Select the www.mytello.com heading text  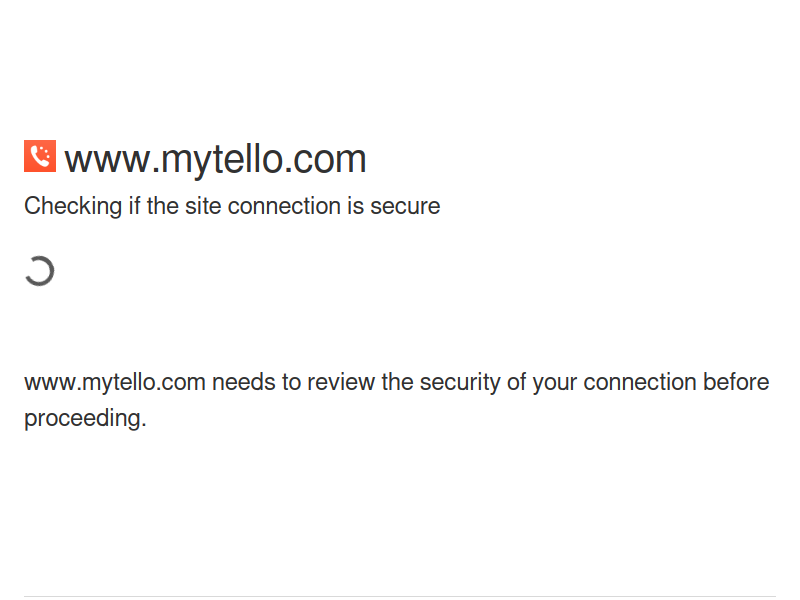coord(215,160)
